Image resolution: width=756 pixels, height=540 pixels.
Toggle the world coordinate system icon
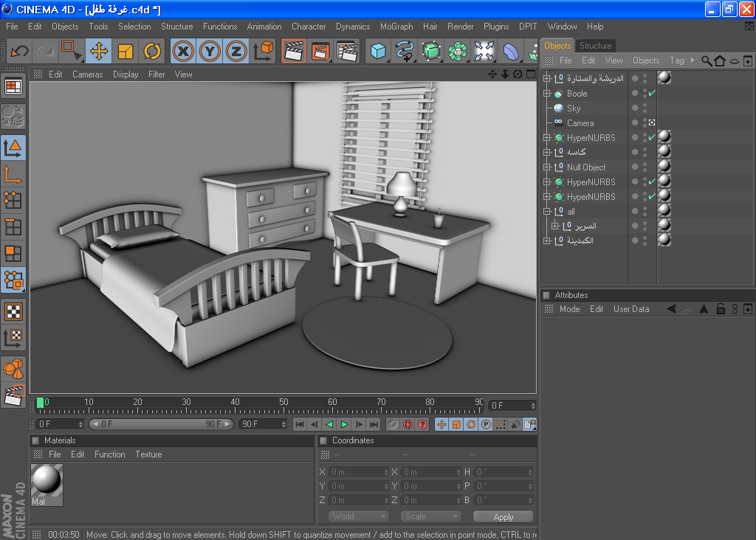[263, 51]
